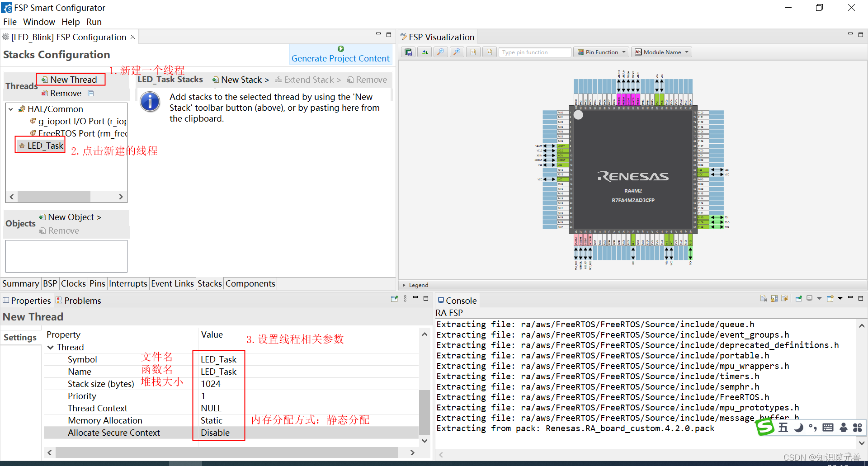Open the Display Selected Console dropdown arrow
This screenshot has width=868, height=466.
coord(819,298)
